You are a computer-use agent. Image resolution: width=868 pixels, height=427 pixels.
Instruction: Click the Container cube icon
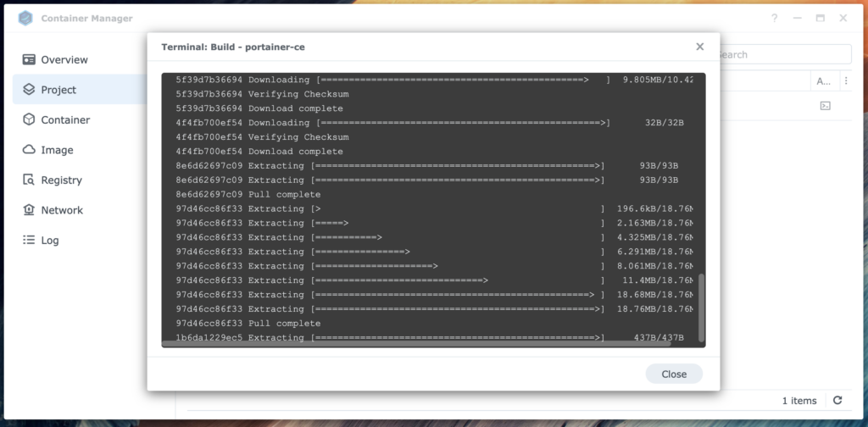tap(29, 119)
